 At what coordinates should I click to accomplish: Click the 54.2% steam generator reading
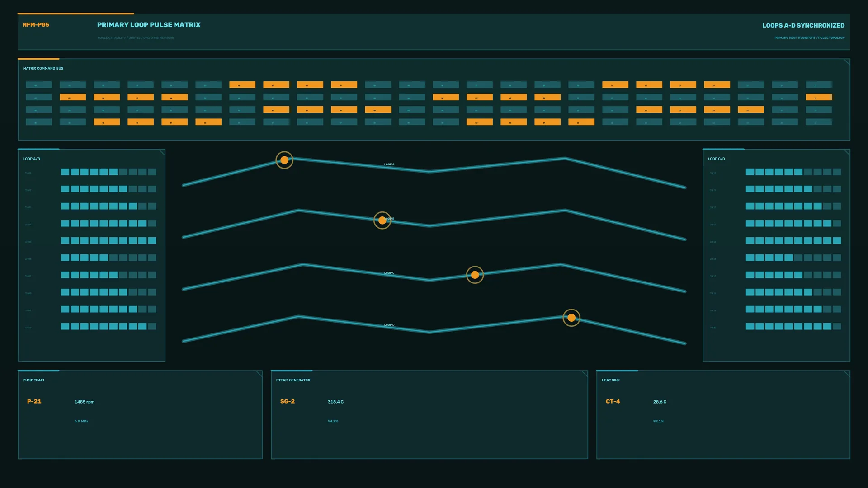pos(333,421)
